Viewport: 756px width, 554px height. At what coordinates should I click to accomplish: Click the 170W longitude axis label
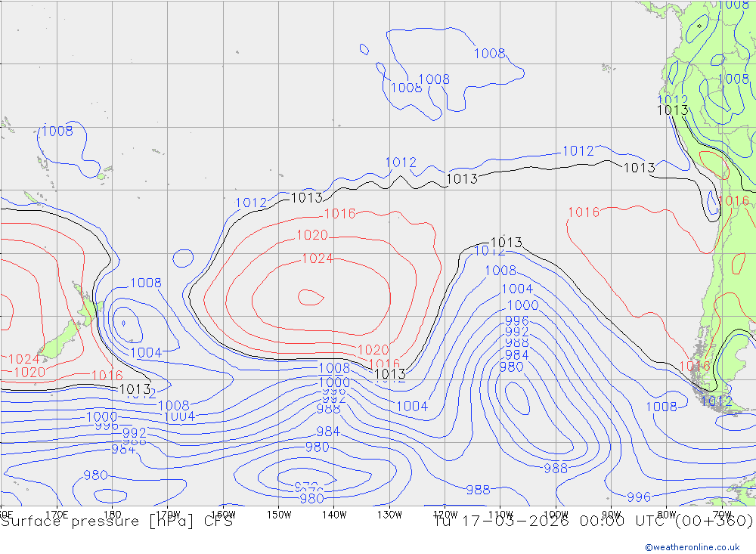pos(168,514)
